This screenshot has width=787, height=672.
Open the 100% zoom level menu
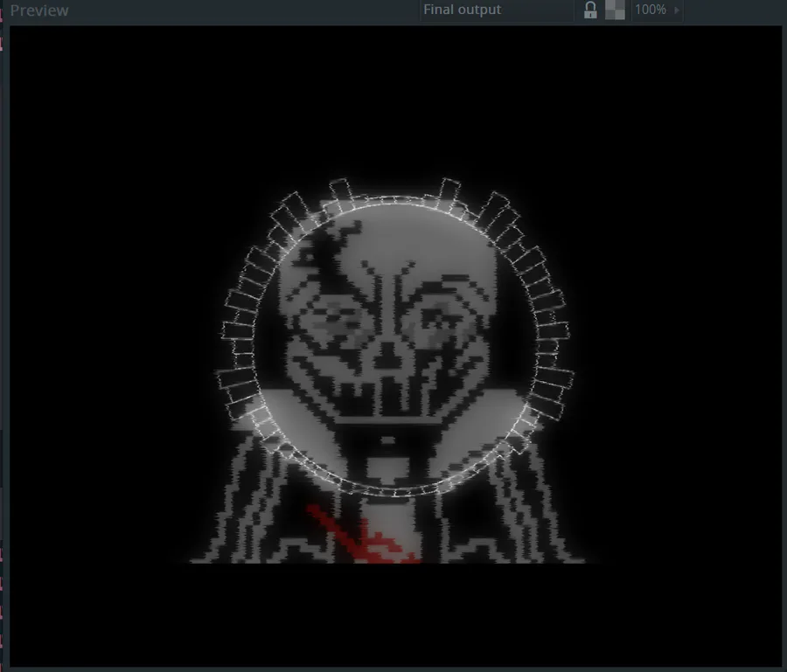[x=657, y=10]
